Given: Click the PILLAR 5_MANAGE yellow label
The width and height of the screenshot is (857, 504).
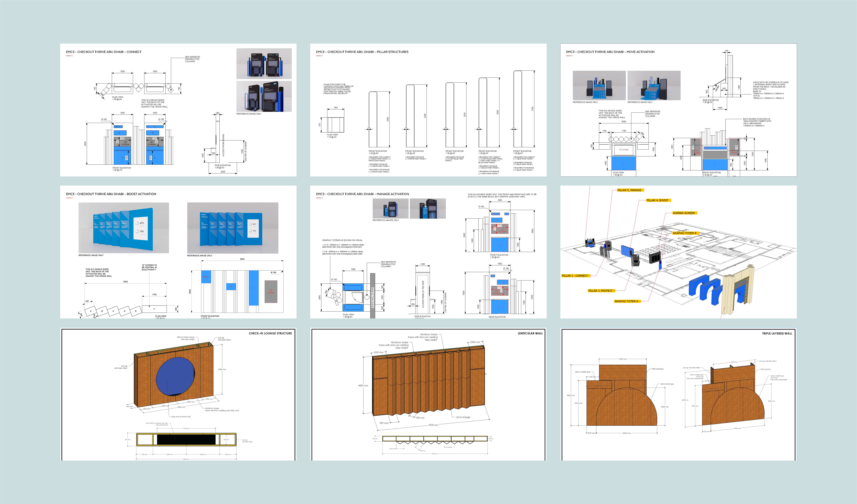Looking at the screenshot, I should (630, 190).
